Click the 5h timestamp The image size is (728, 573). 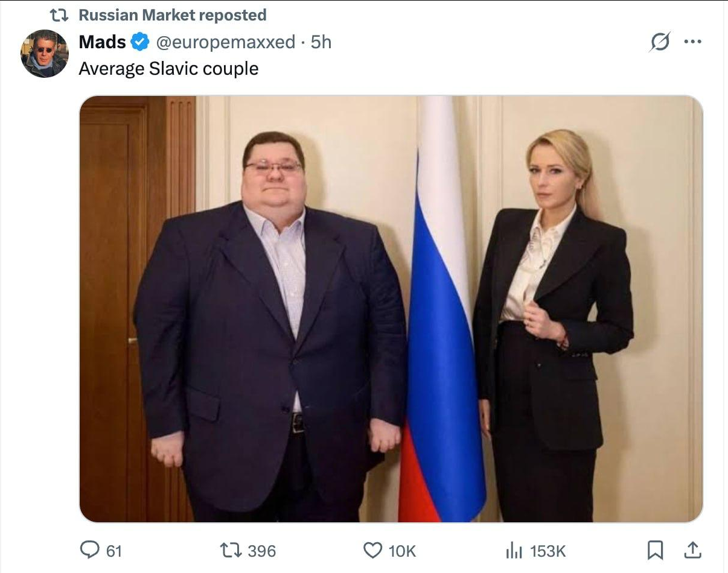[x=321, y=42]
